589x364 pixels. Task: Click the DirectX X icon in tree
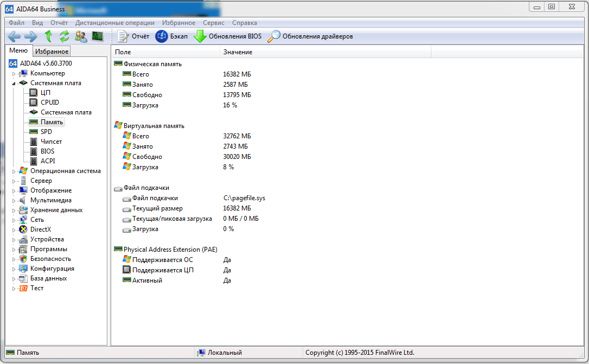pyautogui.click(x=23, y=229)
